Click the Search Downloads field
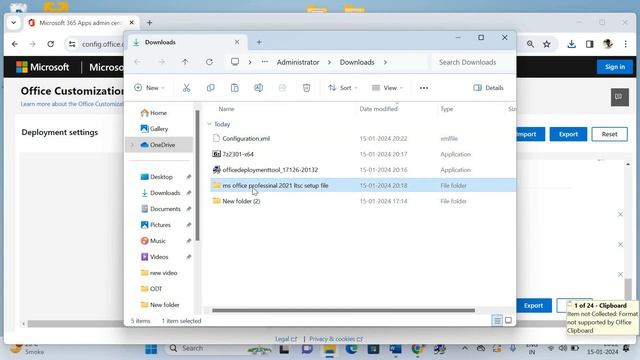 coord(472,62)
